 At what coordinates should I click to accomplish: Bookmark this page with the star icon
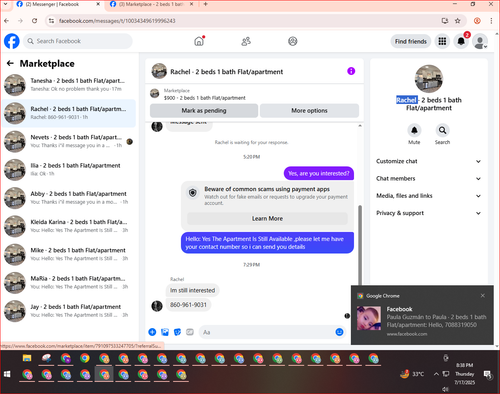coord(458,21)
